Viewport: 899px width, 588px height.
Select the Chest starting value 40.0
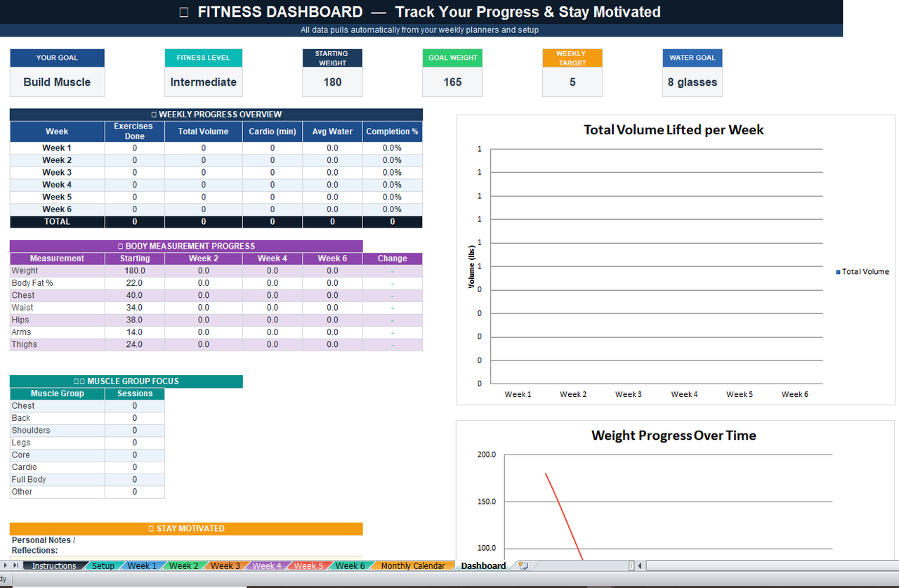click(x=135, y=296)
